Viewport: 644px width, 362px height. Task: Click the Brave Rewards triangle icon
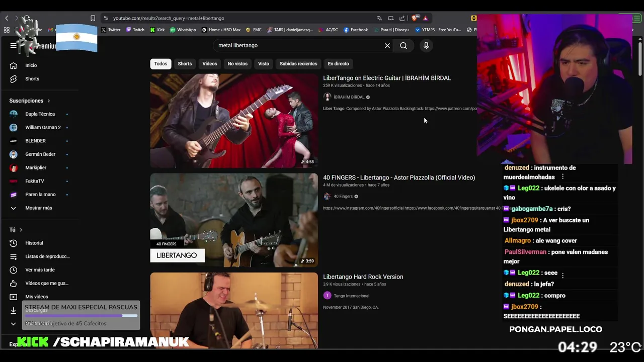pyautogui.click(x=425, y=18)
